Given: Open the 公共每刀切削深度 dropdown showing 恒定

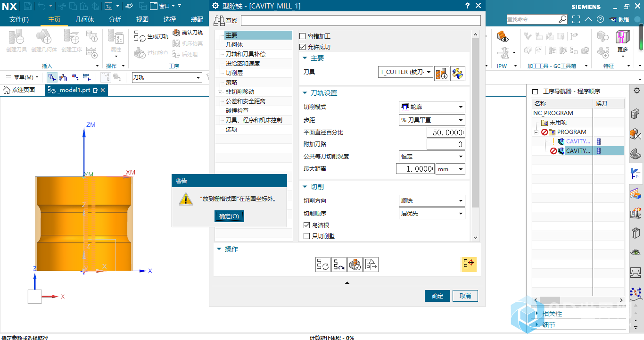Looking at the screenshot, I should click(x=432, y=156).
